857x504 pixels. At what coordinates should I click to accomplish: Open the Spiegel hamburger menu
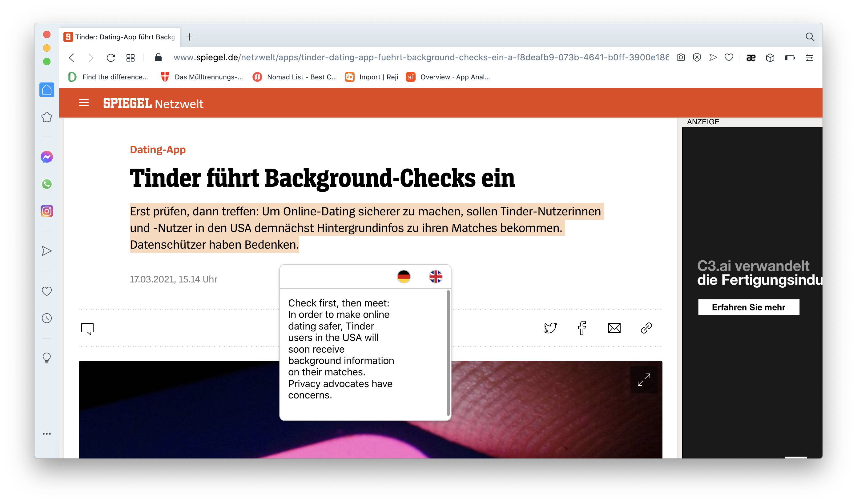(x=84, y=103)
